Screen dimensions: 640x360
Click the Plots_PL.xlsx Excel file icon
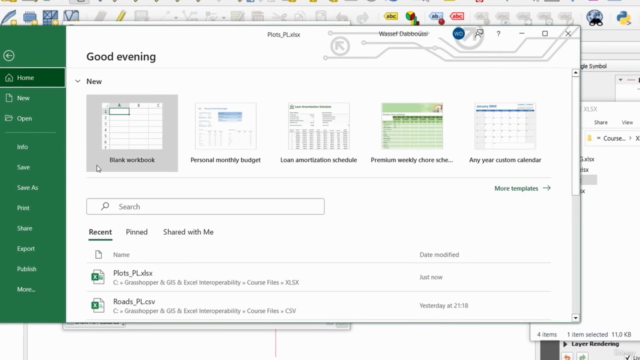tap(98, 277)
